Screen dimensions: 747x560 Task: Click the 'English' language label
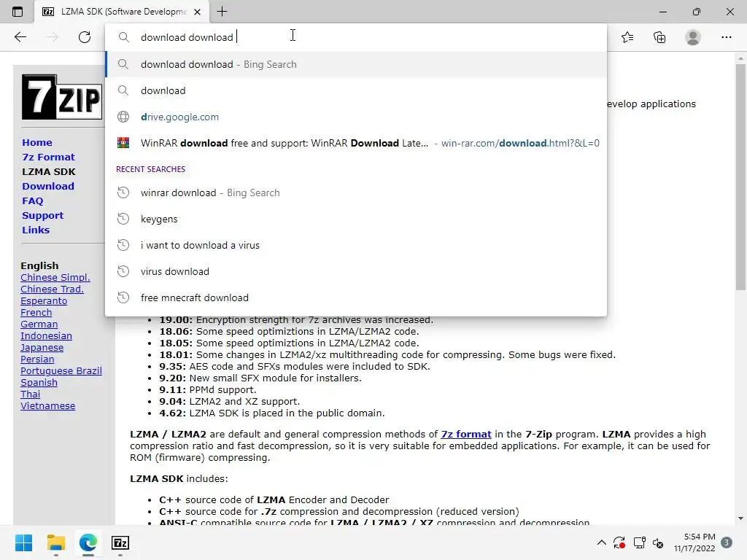click(39, 265)
